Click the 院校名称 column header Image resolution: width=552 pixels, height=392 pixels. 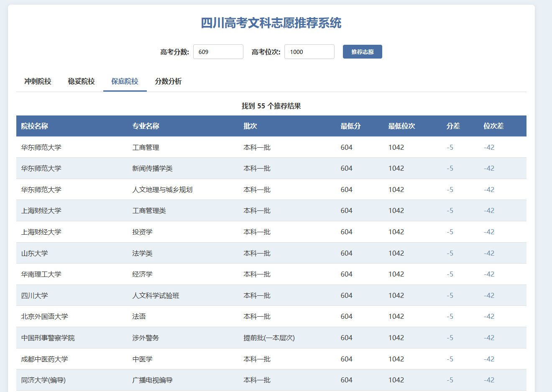tap(35, 126)
